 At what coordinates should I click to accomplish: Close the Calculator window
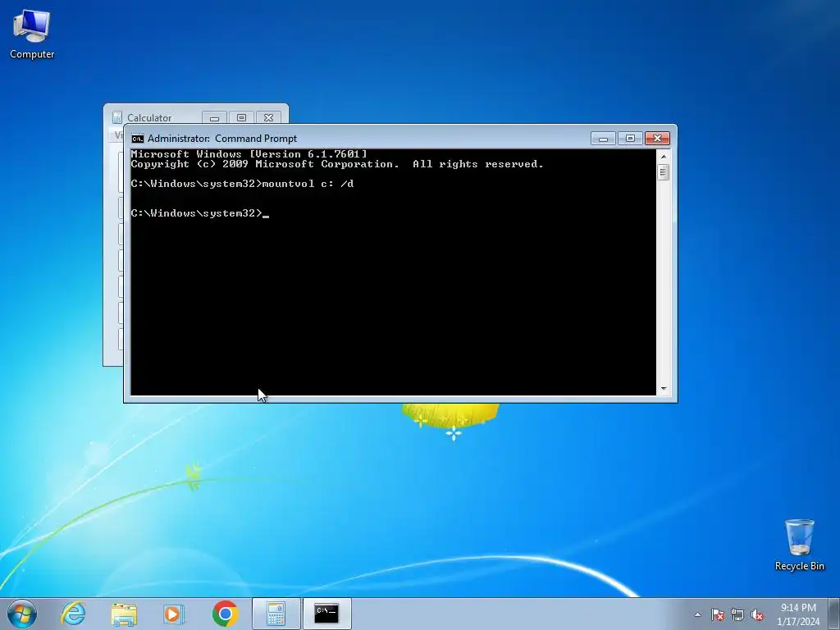(x=269, y=118)
